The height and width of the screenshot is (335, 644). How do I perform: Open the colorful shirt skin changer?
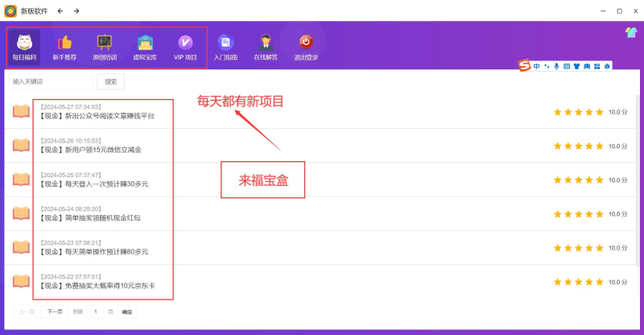[631, 32]
